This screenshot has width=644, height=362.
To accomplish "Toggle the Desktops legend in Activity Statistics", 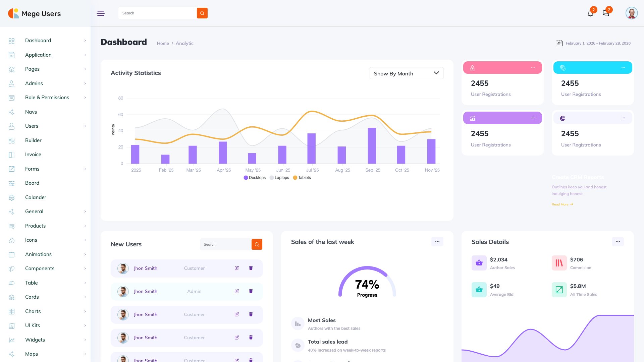I will pyautogui.click(x=255, y=177).
